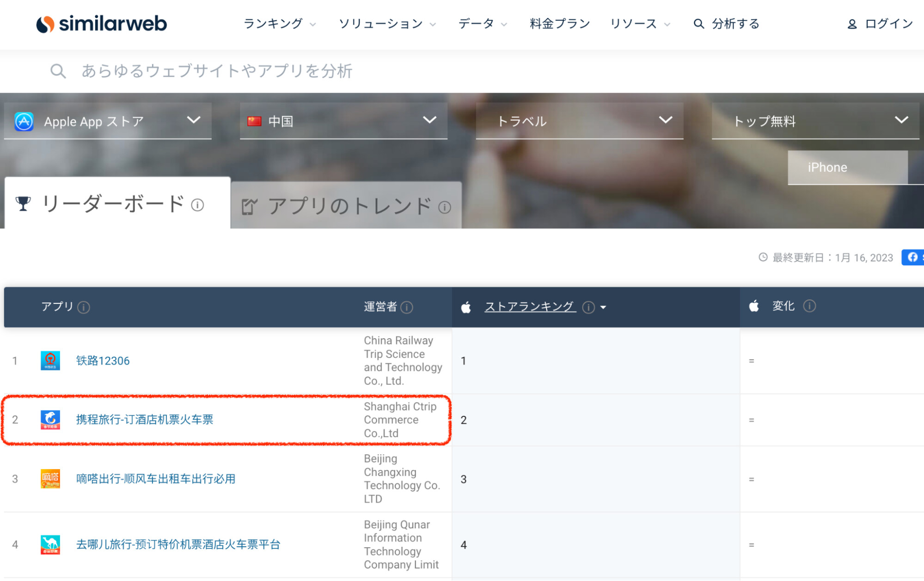Open the 去哪儿旅行 app link
Image resolution: width=924 pixels, height=581 pixels.
(178, 544)
